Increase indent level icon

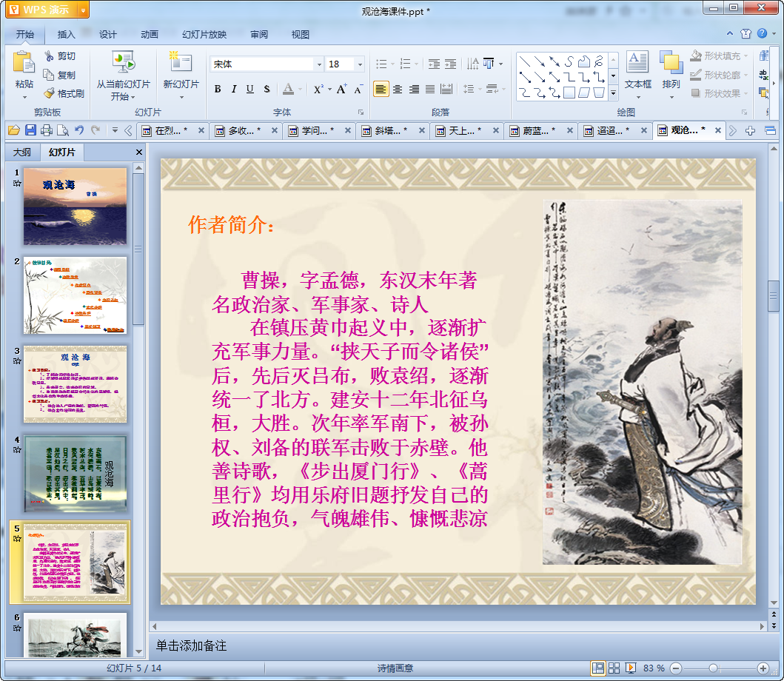(451, 64)
